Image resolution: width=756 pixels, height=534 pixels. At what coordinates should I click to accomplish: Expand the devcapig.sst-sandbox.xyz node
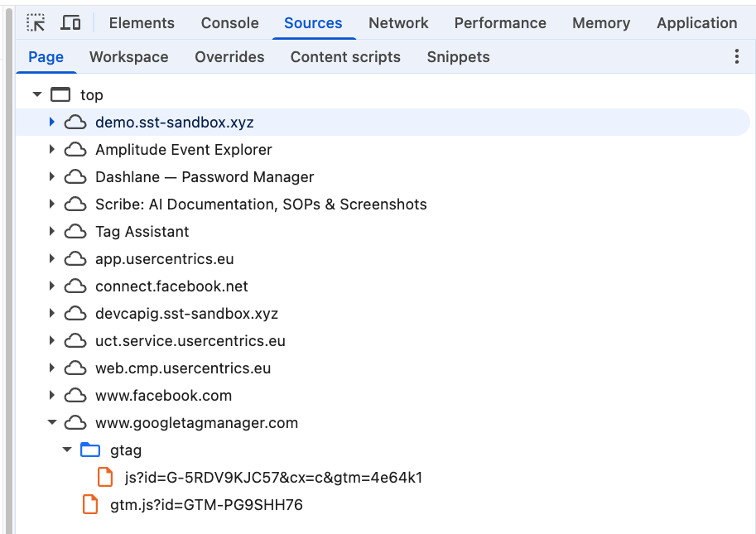point(51,313)
